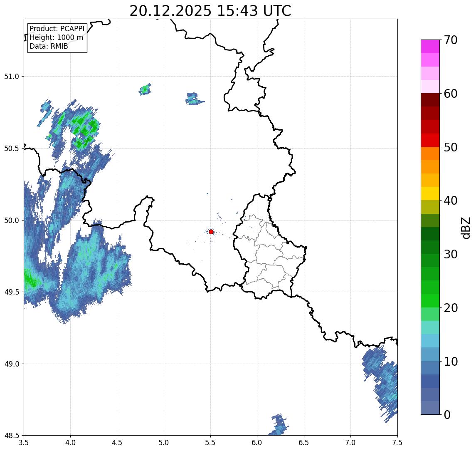
Task: Click the colorbar tick value 0
Action: click(447, 414)
